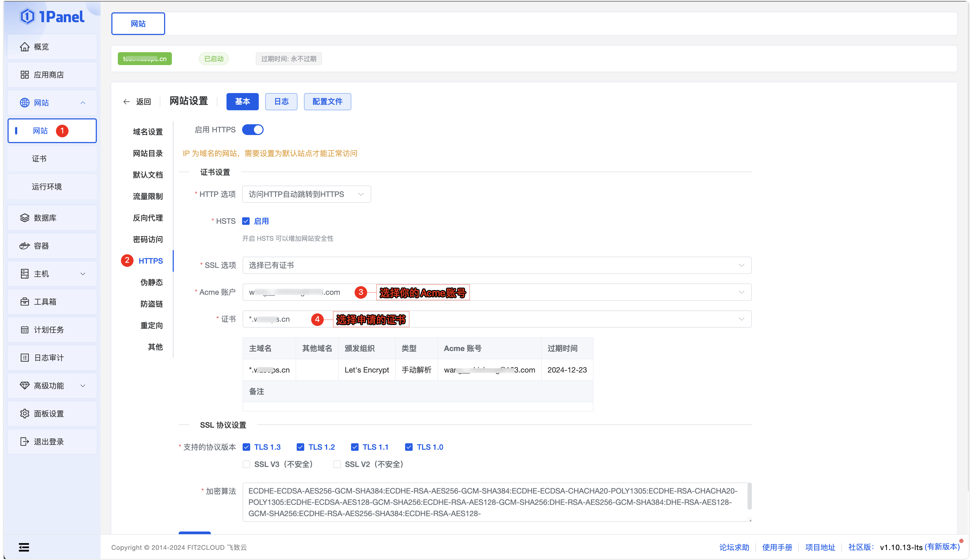The image size is (970, 560).
Task: Uncheck the HSTS 启用 checkbox
Action: coord(246,221)
